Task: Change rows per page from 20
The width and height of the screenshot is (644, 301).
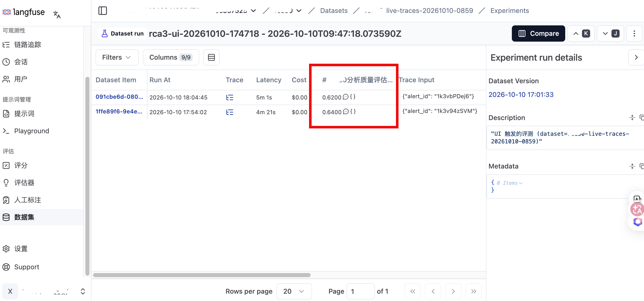Action: point(294,291)
